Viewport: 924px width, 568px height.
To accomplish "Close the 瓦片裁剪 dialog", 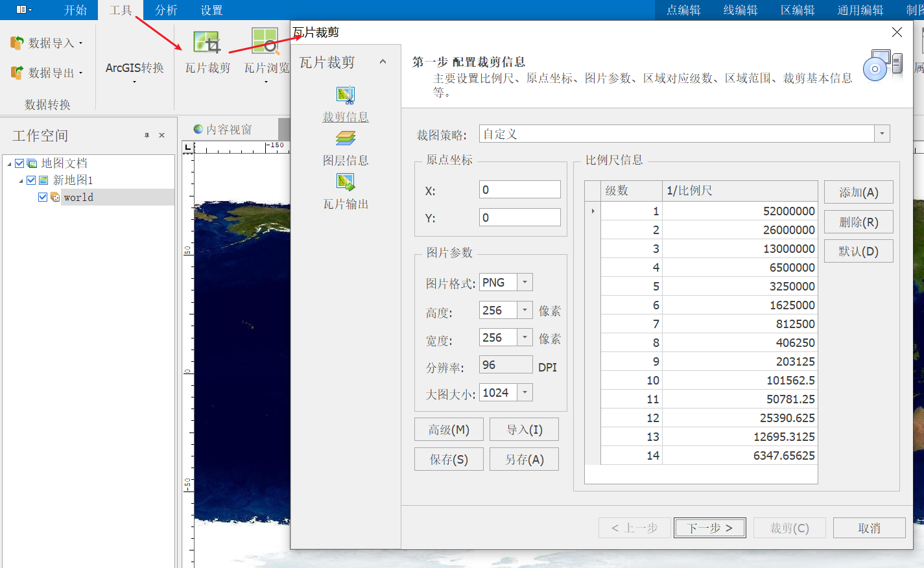I will pyautogui.click(x=897, y=32).
